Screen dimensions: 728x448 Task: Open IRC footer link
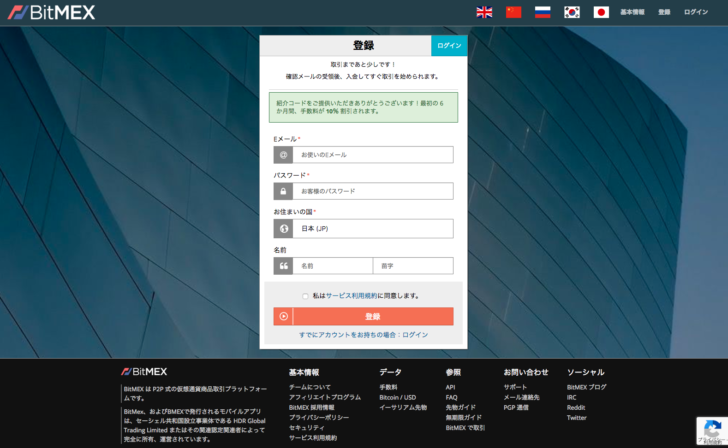572,397
